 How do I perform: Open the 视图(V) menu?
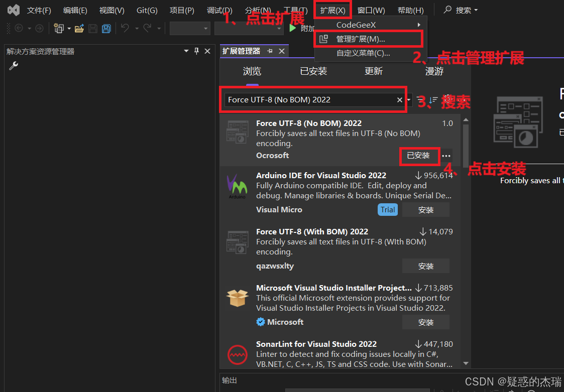click(x=112, y=11)
